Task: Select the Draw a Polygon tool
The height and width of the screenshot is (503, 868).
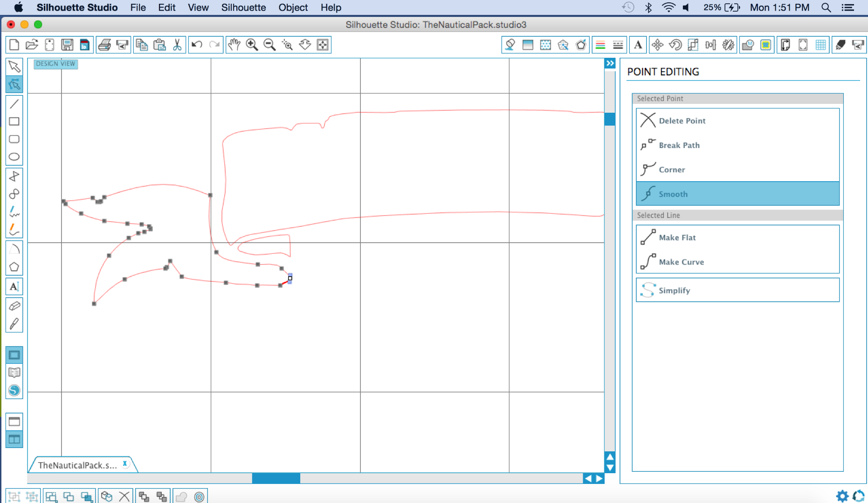Action: tap(14, 176)
